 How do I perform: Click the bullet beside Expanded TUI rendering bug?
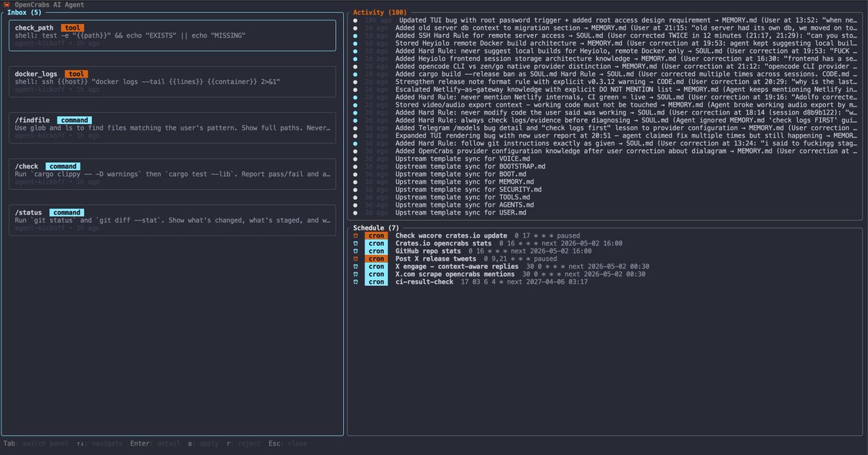[x=355, y=135]
